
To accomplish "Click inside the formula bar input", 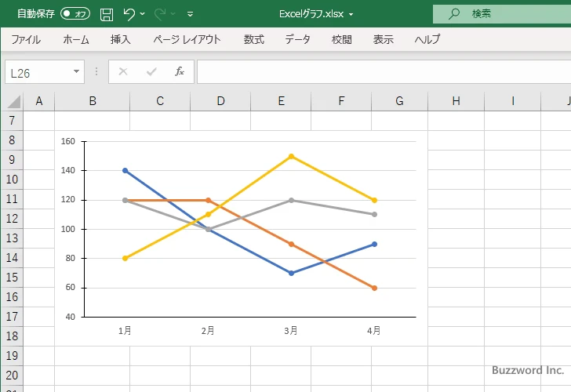I will click(x=384, y=72).
